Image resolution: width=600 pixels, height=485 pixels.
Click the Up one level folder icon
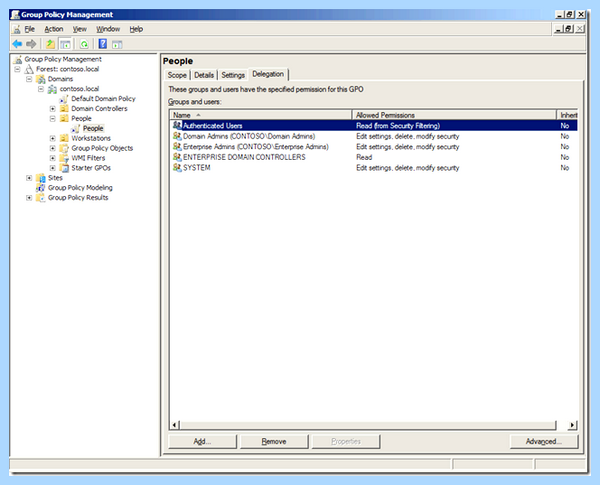click(50, 44)
